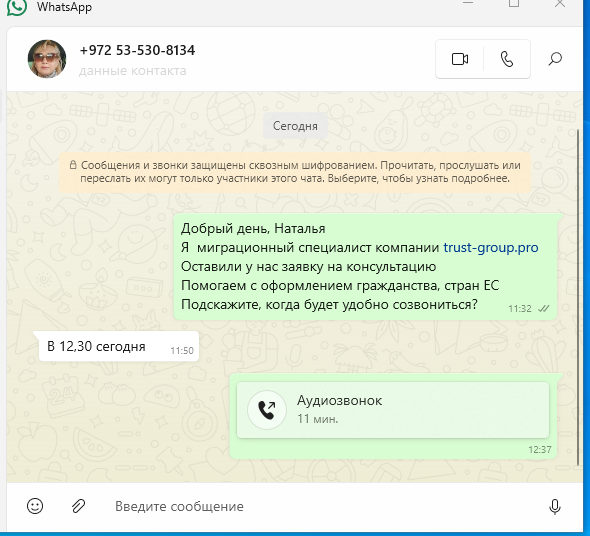Click the WhatsApp logo in the title bar
The width and height of the screenshot is (590, 536).
[x=17, y=7]
